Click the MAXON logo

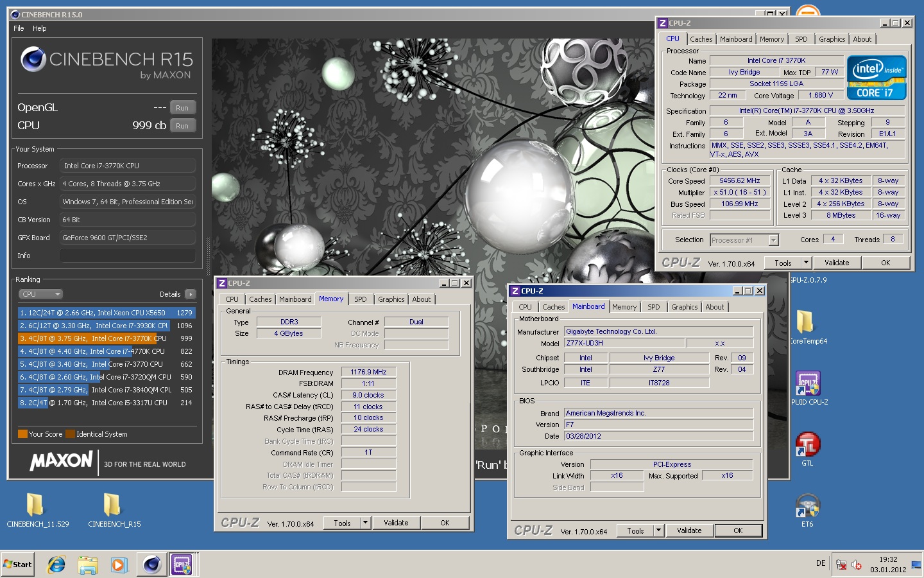(62, 460)
